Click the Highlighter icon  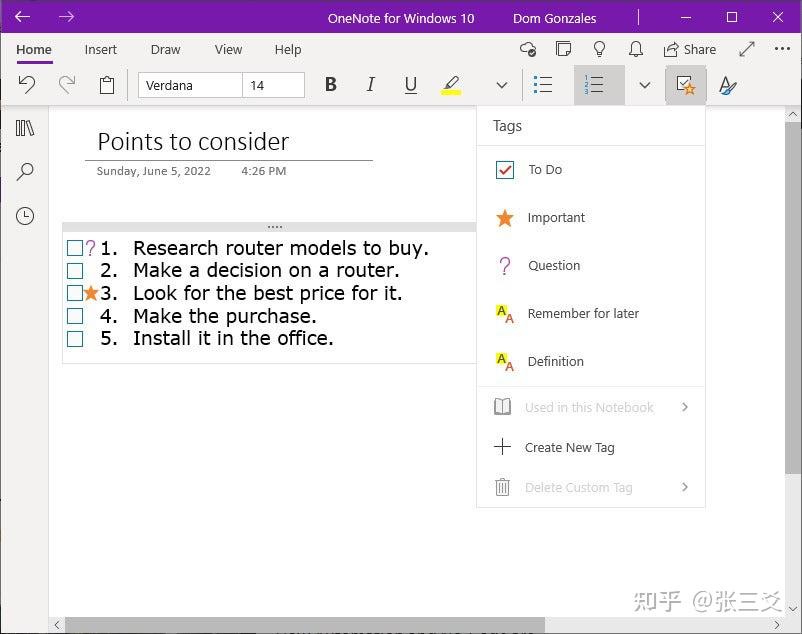point(451,85)
